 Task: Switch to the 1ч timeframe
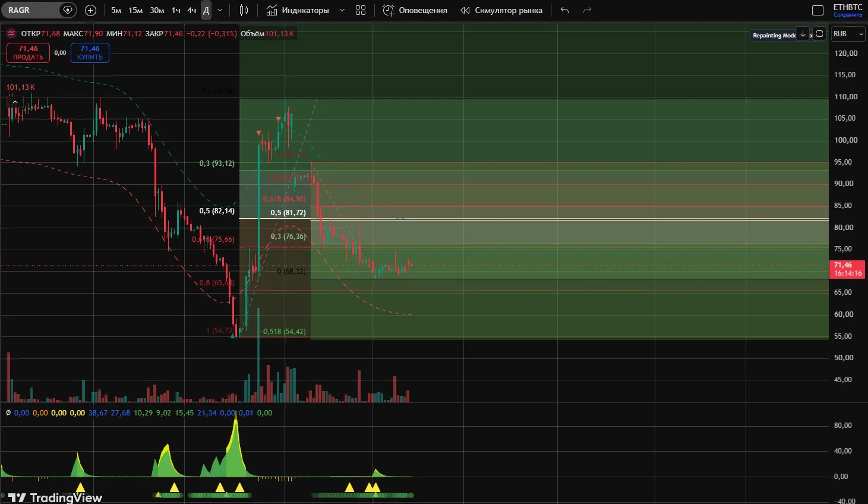(176, 10)
